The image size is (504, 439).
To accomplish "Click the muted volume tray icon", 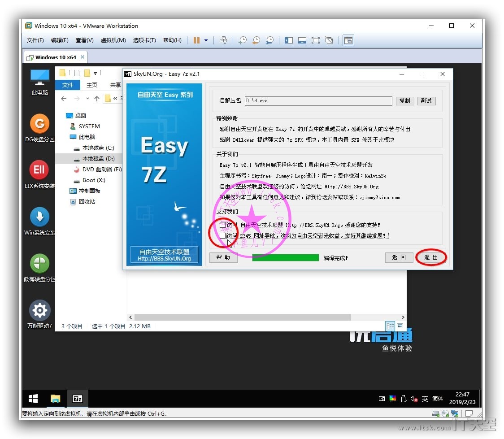I will (414, 399).
